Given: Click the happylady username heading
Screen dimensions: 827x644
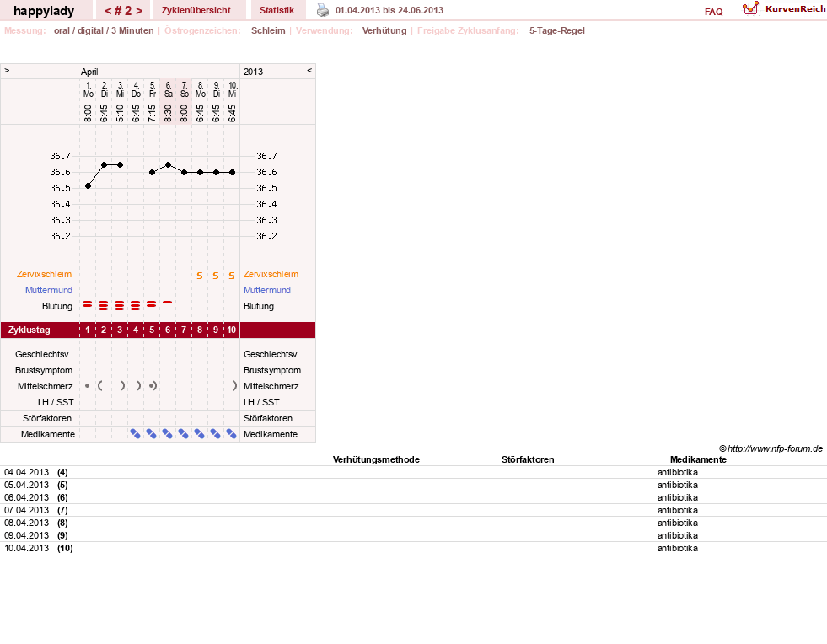Looking at the screenshot, I should tap(44, 11).
